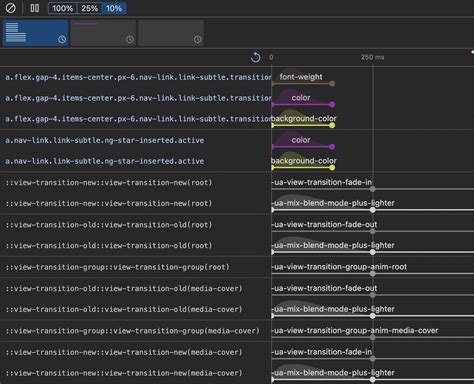Clear all recorded animation groups

[11, 8]
